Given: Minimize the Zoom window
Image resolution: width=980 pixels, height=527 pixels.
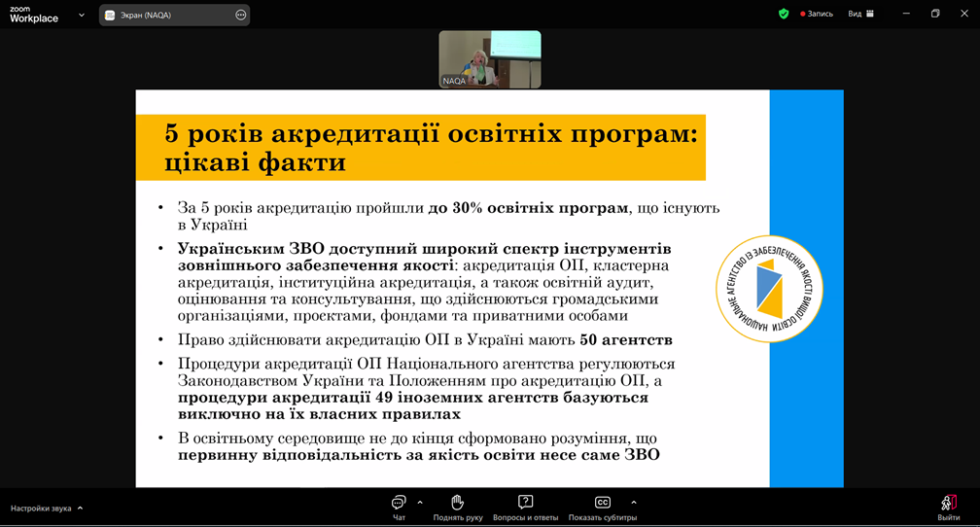Looking at the screenshot, I should point(906,14).
